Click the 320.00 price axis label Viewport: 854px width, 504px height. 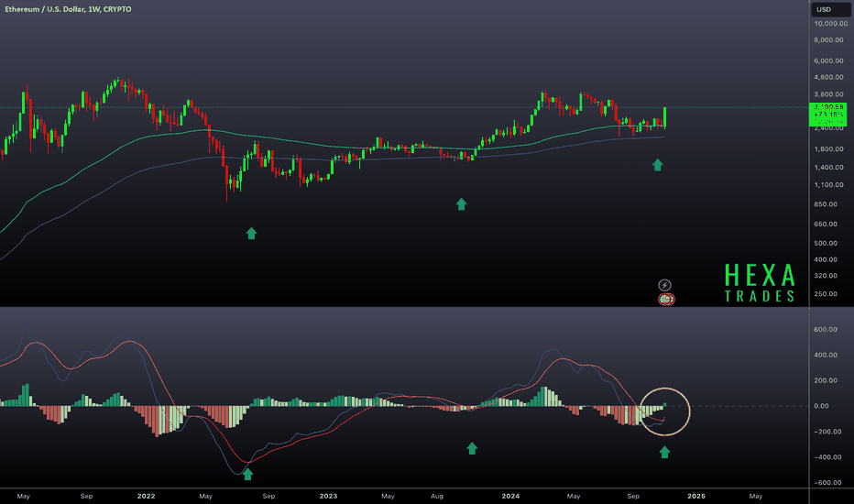[826, 276]
